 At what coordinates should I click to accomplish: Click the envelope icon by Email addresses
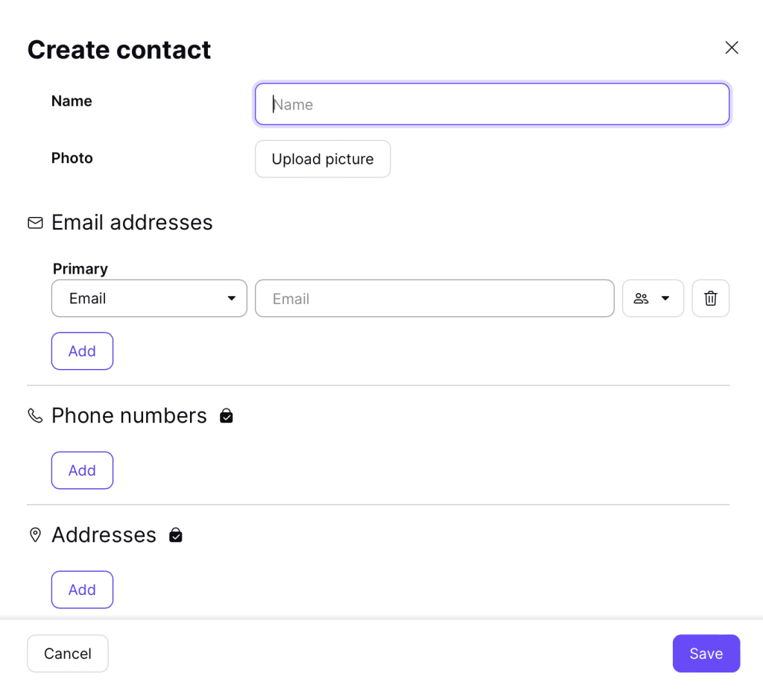35,223
